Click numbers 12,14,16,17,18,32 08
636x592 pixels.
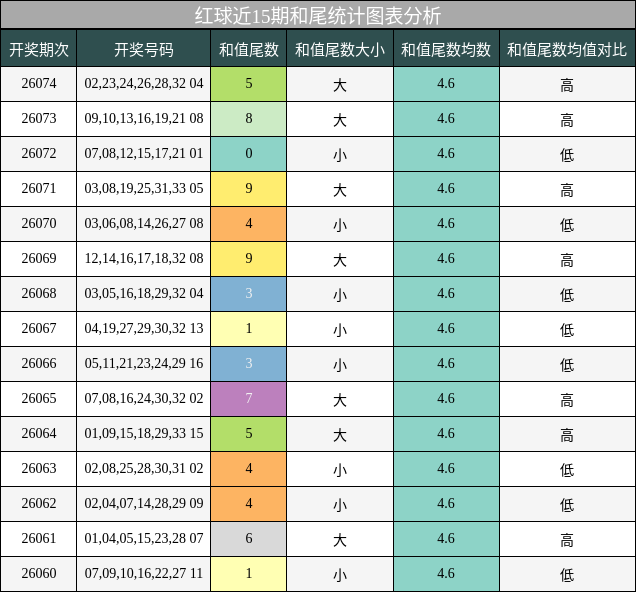[144, 258]
